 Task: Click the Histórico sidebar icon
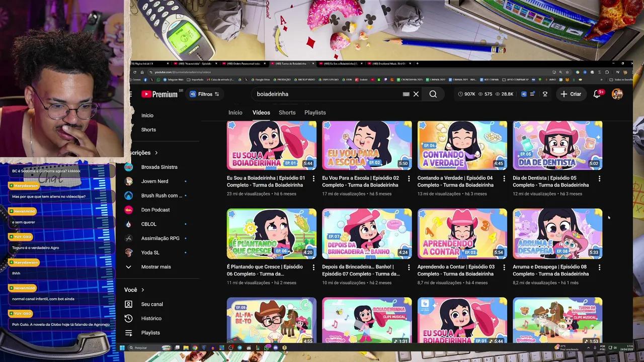(128, 318)
